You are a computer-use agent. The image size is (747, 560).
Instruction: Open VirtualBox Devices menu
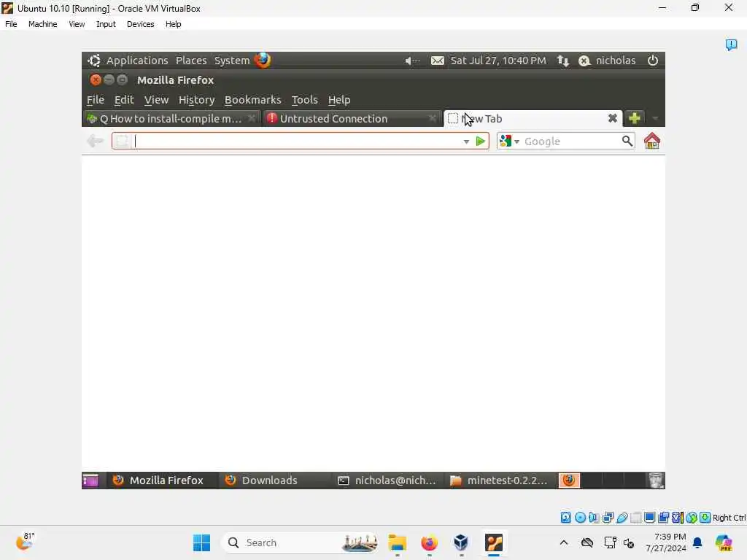[x=140, y=24]
